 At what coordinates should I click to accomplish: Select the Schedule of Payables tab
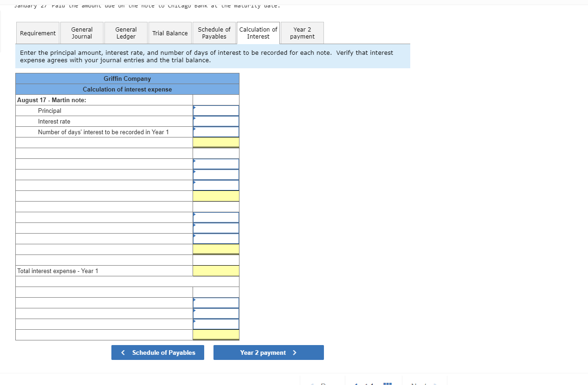[x=214, y=33]
